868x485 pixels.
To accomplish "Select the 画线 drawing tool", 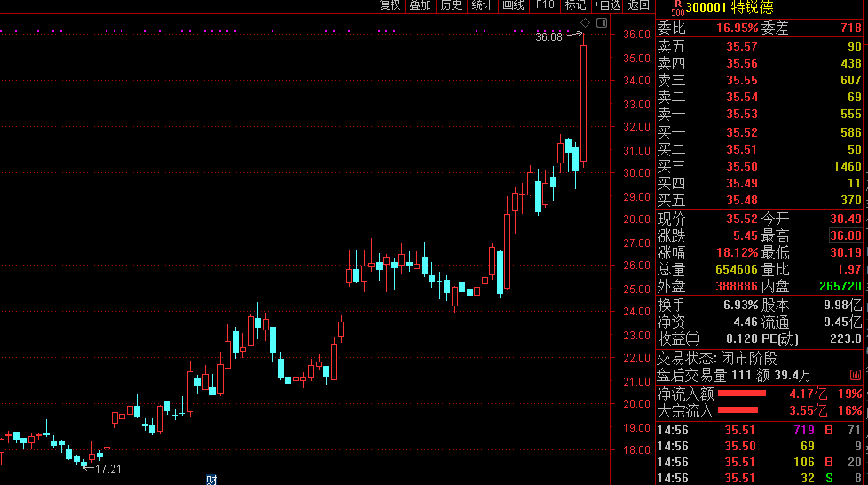I will [513, 5].
